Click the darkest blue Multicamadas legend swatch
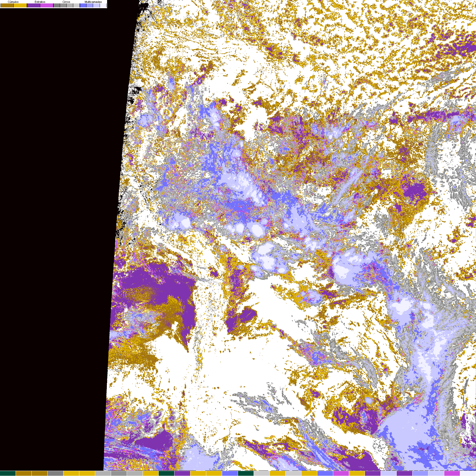This screenshot has width=476, height=476. (x=83, y=5)
